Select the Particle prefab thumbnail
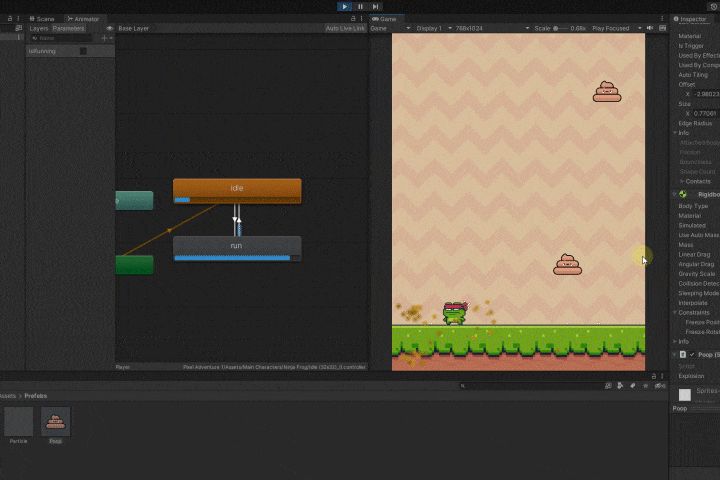 click(x=19, y=421)
